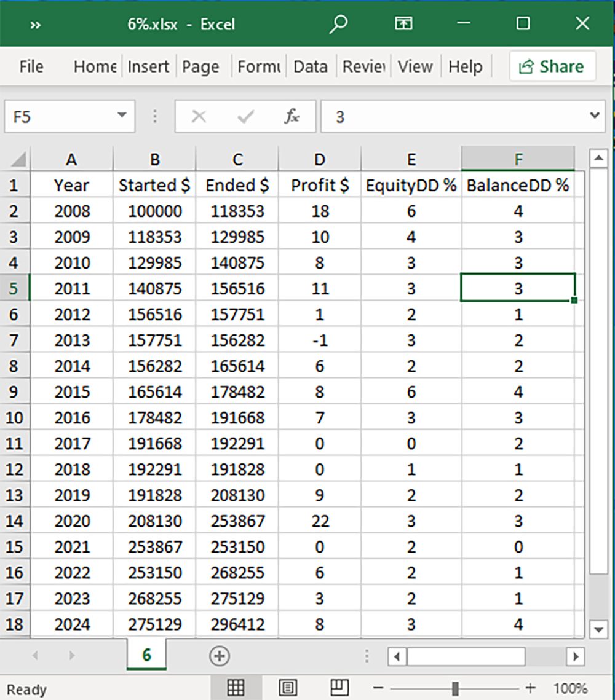Open the File menu
615x700 pixels.
31,66
